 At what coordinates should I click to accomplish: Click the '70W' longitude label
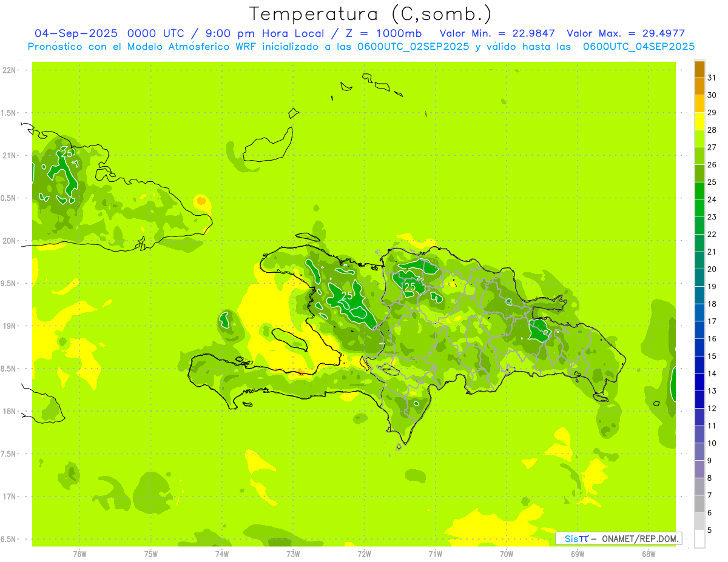507,554
